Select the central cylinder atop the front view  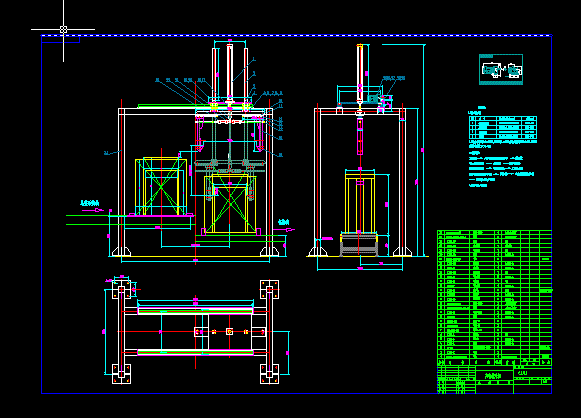pos(230,73)
